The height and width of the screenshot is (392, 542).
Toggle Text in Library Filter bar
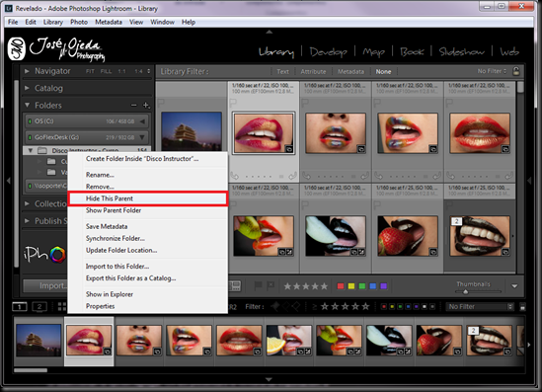tap(282, 71)
